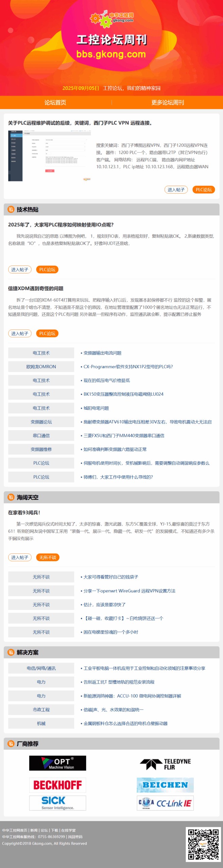The height and width of the screenshot is (868, 223).
Task: Open link 大家工作中使用什么寻线的
Action: coord(118,477)
